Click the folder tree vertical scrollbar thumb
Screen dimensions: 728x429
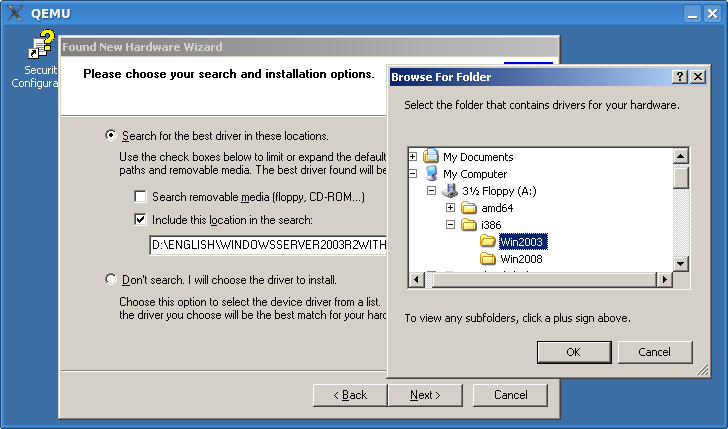click(680, 177)
